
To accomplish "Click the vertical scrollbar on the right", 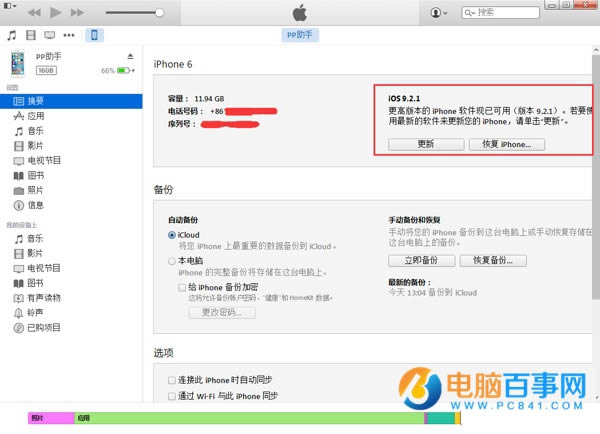I will click(x=596, y=176).
